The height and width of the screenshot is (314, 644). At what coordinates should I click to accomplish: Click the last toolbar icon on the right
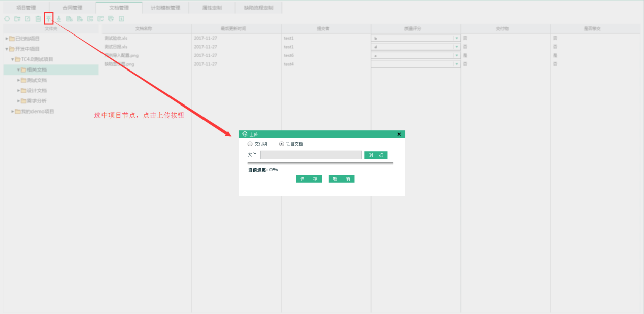click(x=121, y=19)
